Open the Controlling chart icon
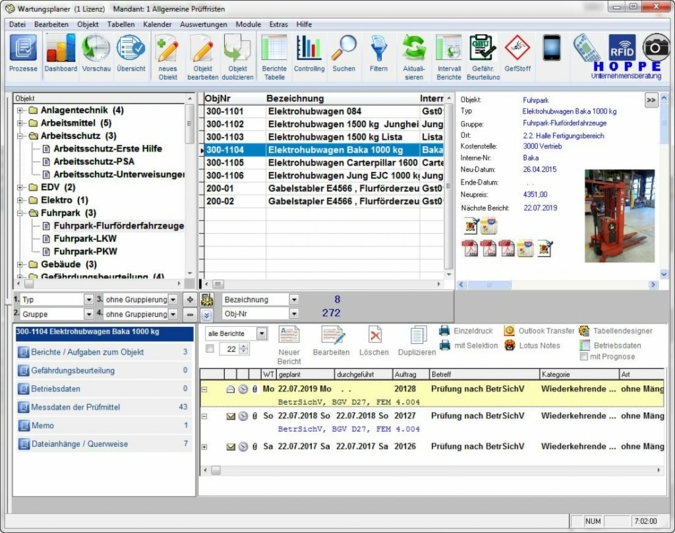Image resolution: width=675 pixels, height=533 pixels. 309,53
